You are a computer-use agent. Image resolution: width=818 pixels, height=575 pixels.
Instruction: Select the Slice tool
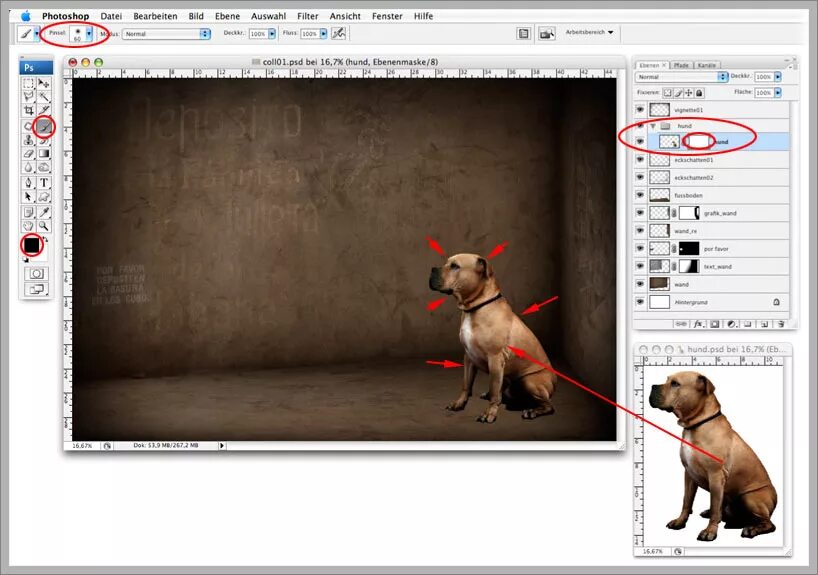(x=44, y=110)
